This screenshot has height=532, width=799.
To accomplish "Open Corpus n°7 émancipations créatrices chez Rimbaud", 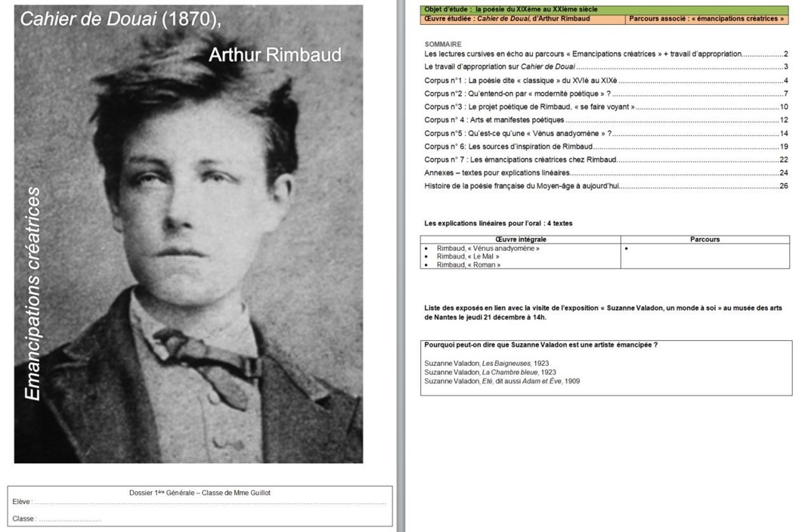I will [521, 160].
